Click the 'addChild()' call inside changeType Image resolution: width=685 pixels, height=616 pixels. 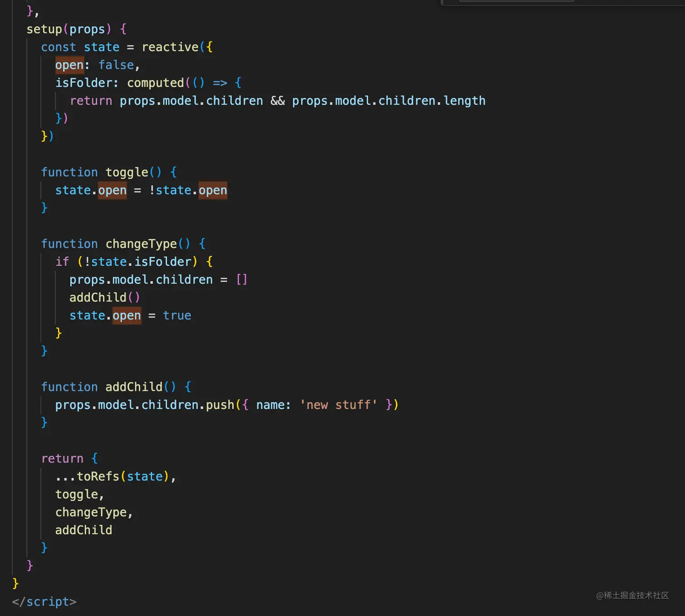click(x=105, y=298)
